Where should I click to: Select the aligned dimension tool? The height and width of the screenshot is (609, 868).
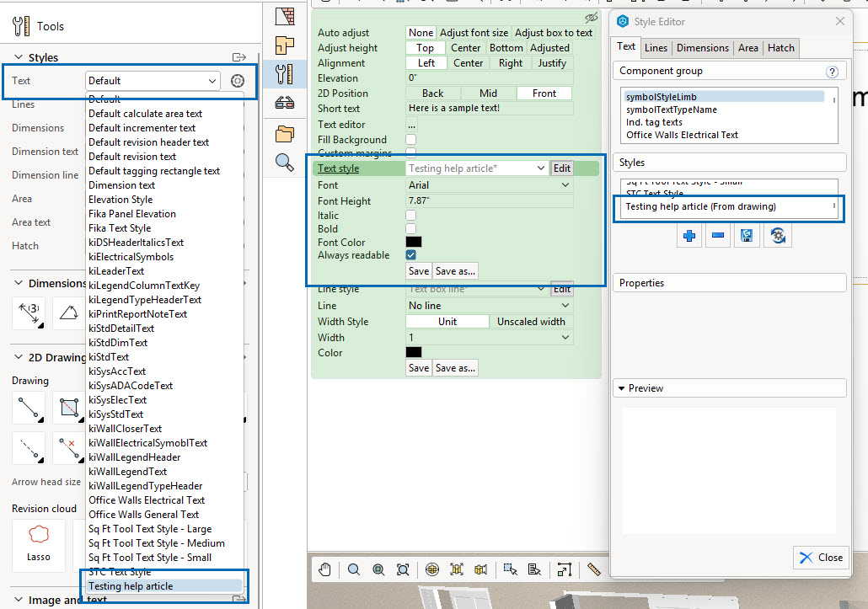coord(29,313)
